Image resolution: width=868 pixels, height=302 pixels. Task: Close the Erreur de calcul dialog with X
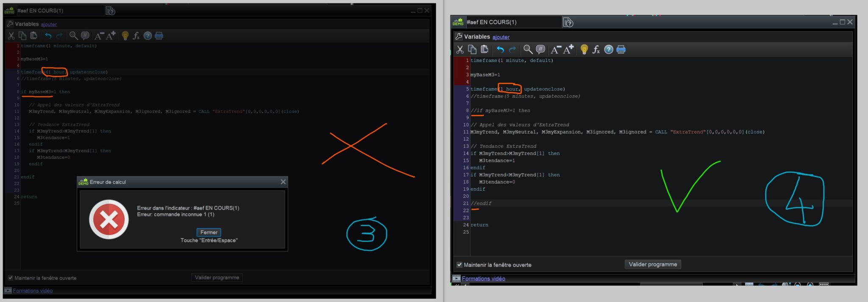(283, 182)
